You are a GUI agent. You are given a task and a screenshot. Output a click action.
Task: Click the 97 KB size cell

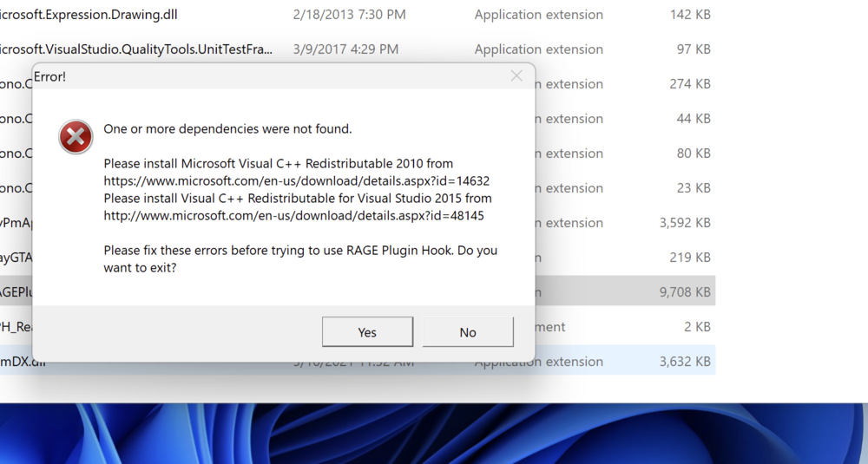pos(694,49)
